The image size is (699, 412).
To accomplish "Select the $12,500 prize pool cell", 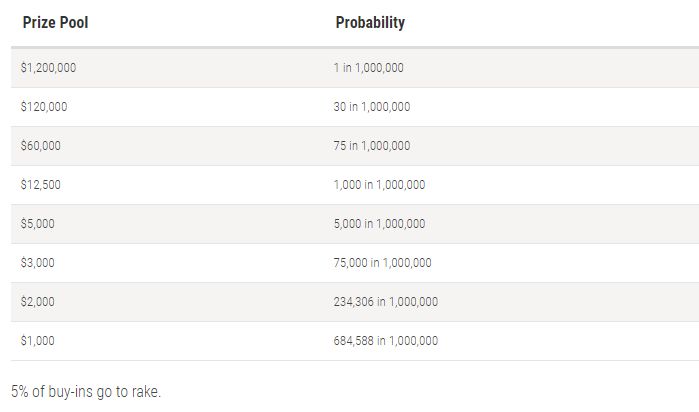I will pyautogui.click(x=41, y=185).
